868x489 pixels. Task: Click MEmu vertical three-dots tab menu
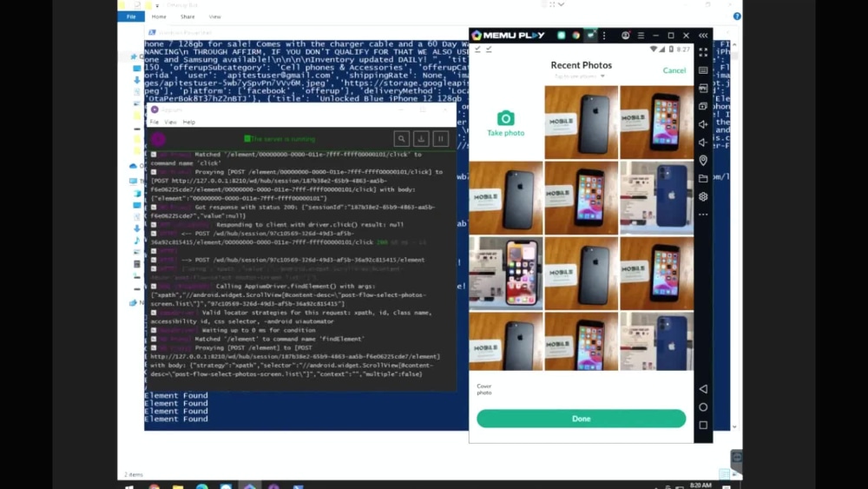tap(604, 36)
